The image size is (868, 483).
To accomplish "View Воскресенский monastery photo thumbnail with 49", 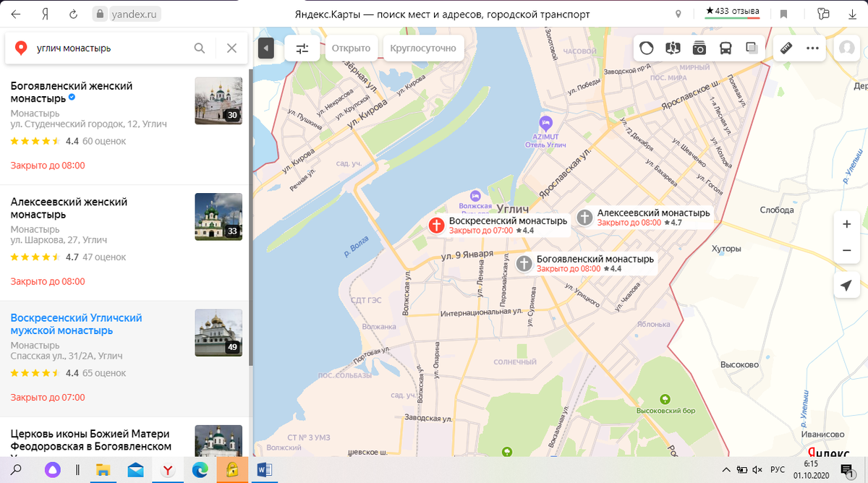I will [218, 333].
